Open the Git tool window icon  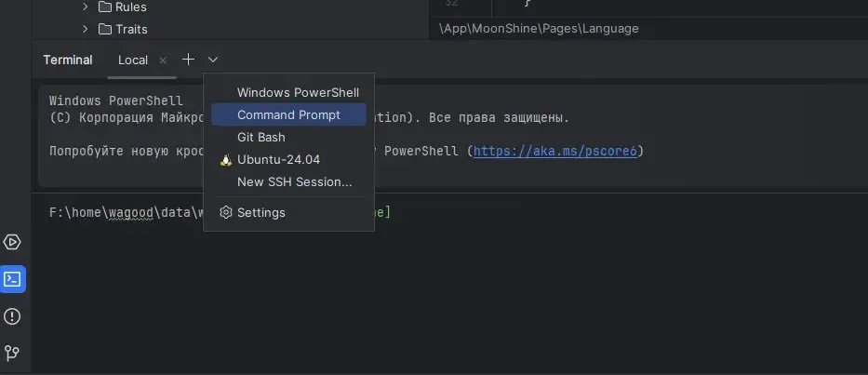click(x=12, y=353)
